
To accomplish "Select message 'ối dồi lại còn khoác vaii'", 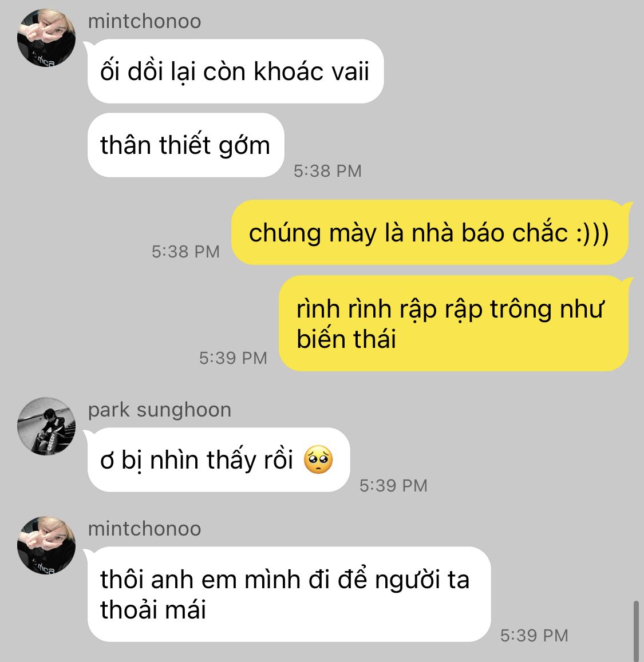I will [x=235, y=71].
